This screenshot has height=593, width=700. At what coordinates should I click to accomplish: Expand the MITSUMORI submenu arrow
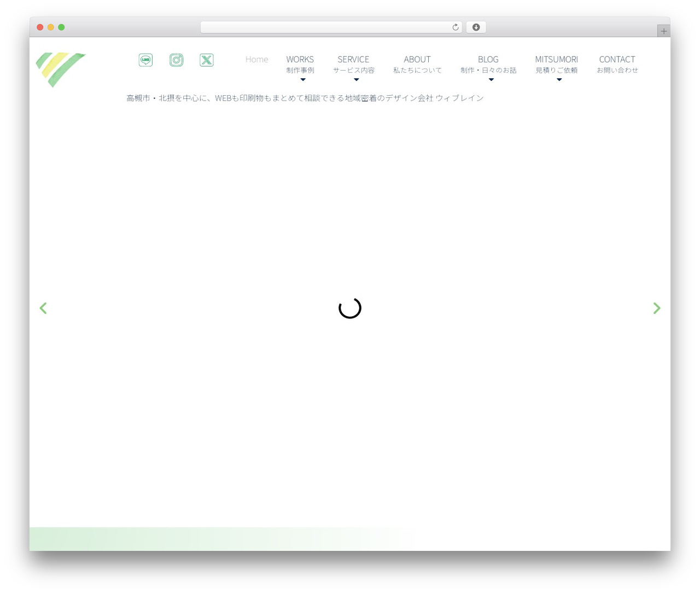(559, 80)
